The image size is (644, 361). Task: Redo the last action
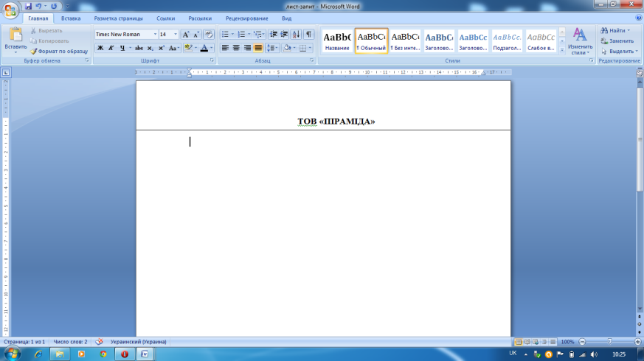point(54,6)
